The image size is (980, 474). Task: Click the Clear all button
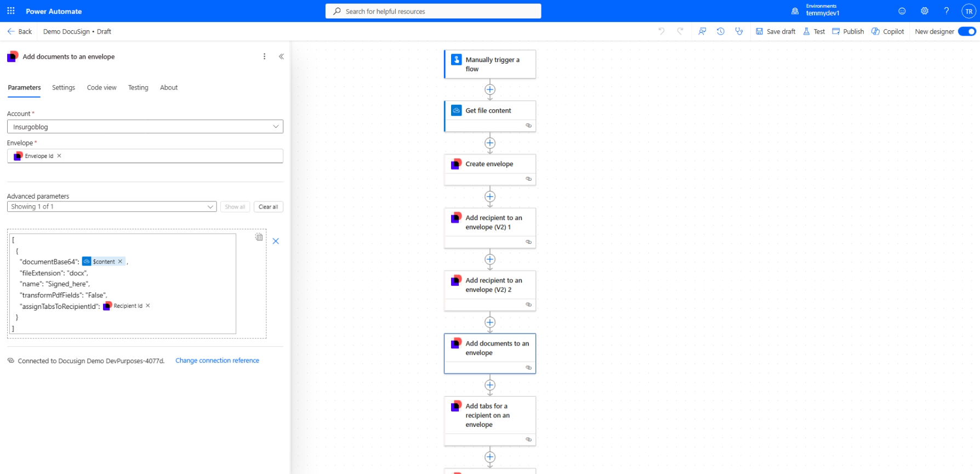click(269, 207)
